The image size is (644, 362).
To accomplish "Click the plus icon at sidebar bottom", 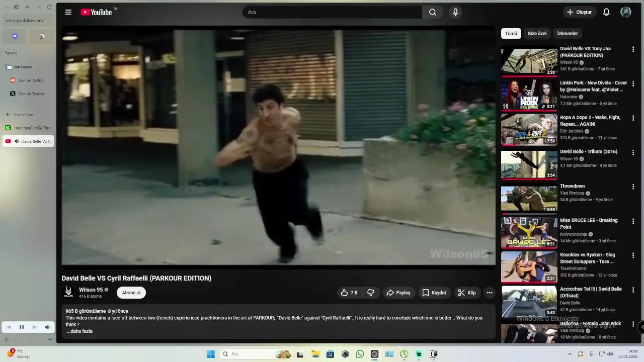I will click(50, 340).
